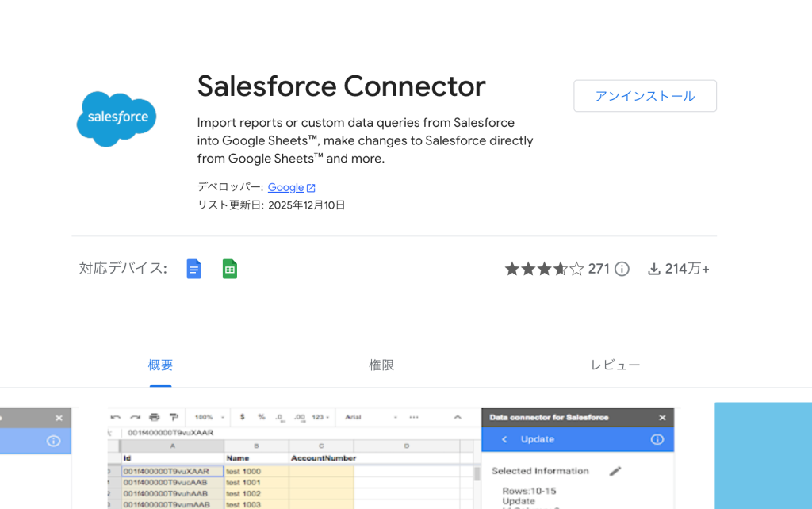
Task: Click the download count icon
Action: click(654, 270)
